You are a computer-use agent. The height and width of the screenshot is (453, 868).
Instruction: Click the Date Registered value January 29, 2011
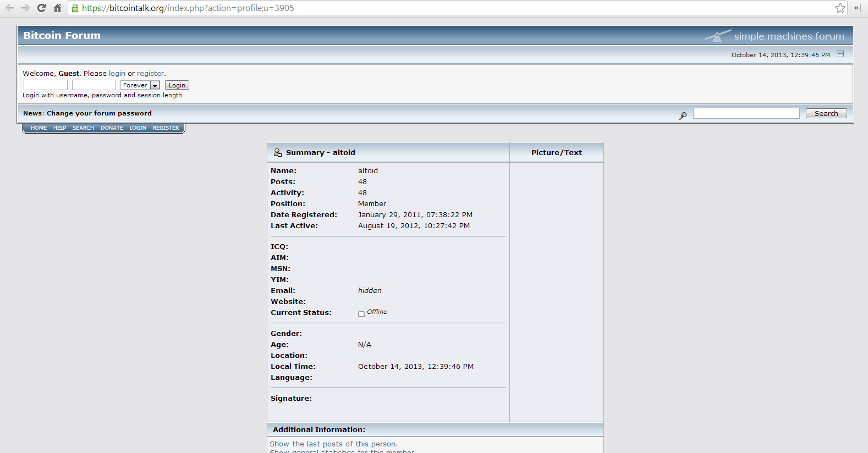(415, 214)
